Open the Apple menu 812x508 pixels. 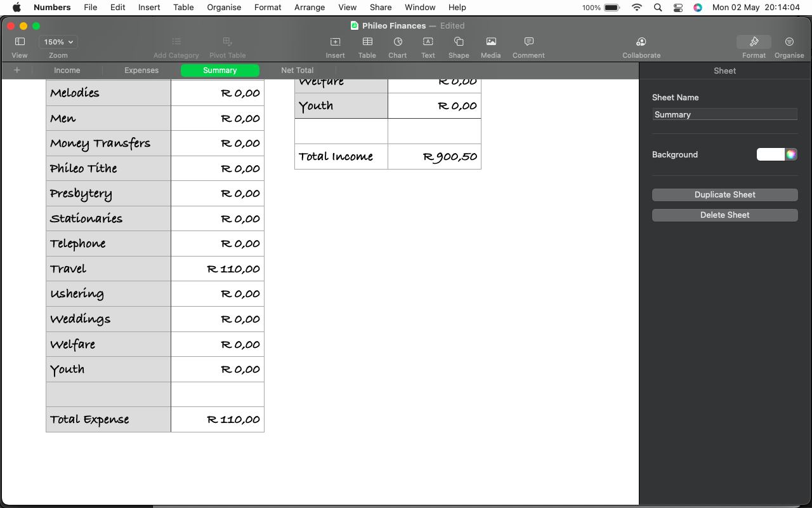[17, 8]
